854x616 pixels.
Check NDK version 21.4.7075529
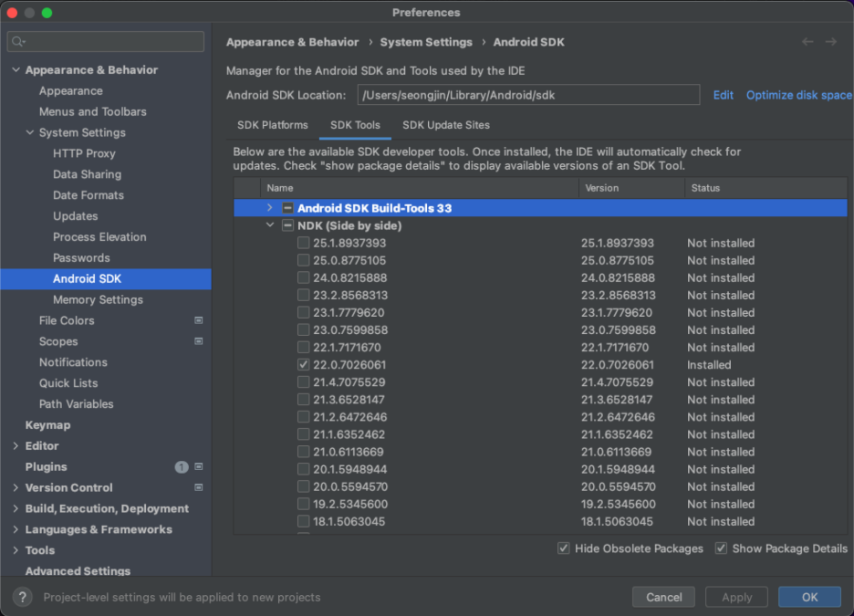tap(303, 382)
